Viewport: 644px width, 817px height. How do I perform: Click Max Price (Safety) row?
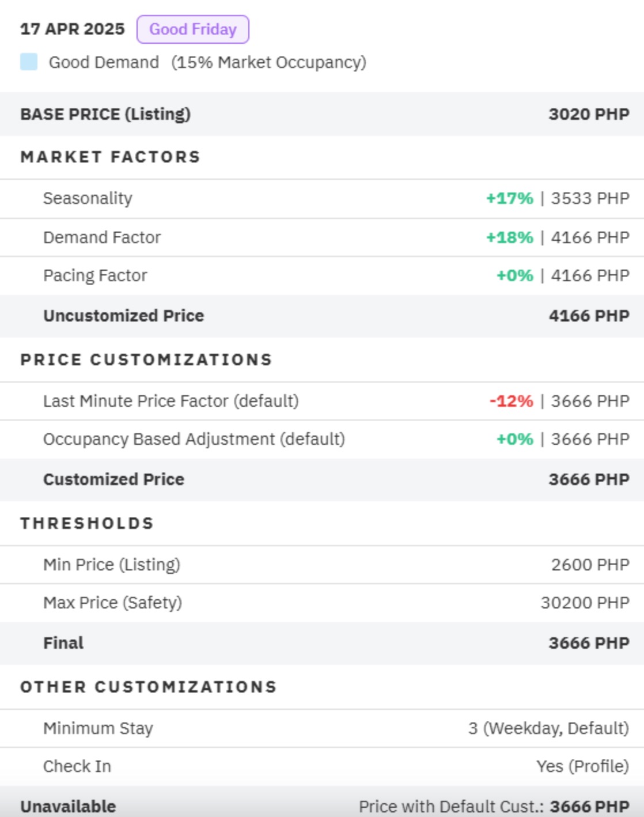pos(322,603)
